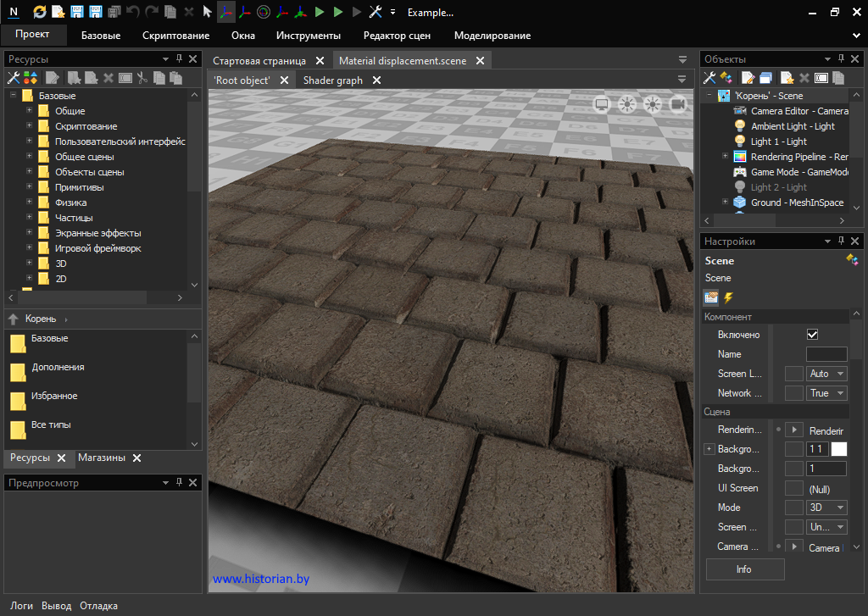
Task: Click the lightning events icon in Settings
Action: [728, 297]
